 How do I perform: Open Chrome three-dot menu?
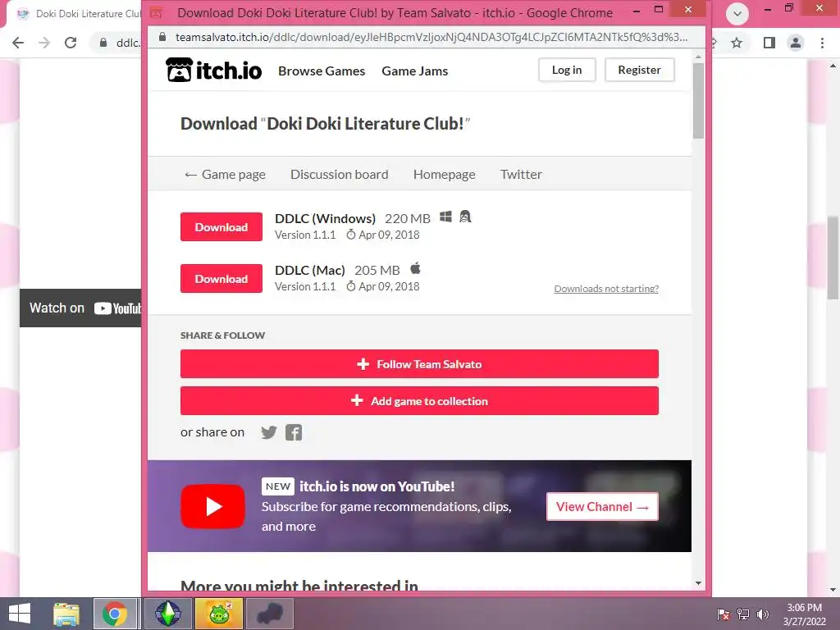tap(822, 43)
